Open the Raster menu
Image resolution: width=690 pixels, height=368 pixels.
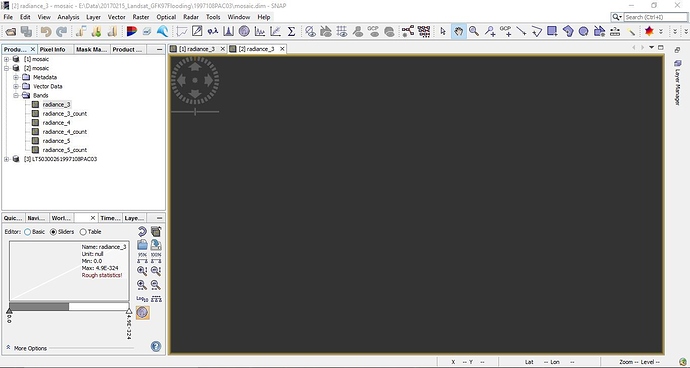(x=141, y=17)
